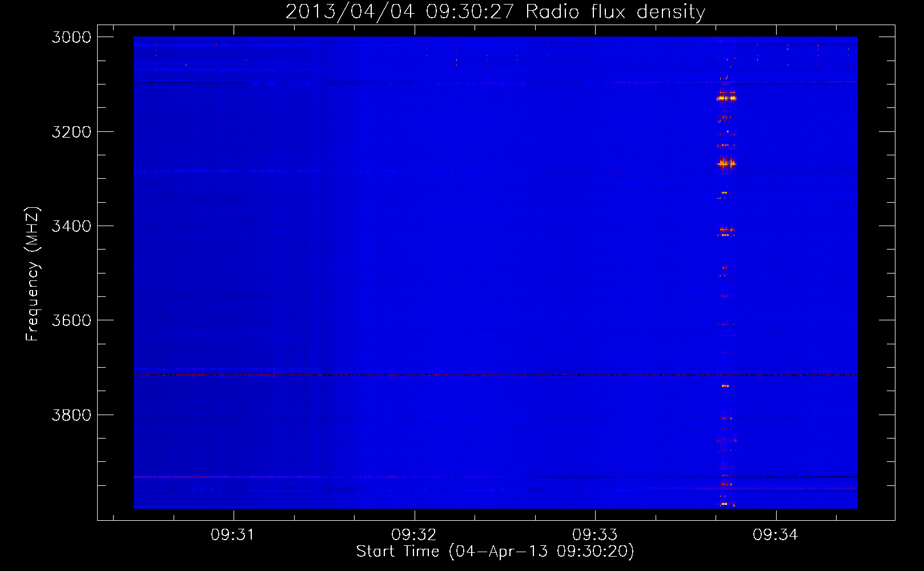Click the 3800 frequency axis label
This screenshot has height=571, width=924.
click(x=71, y=415)
